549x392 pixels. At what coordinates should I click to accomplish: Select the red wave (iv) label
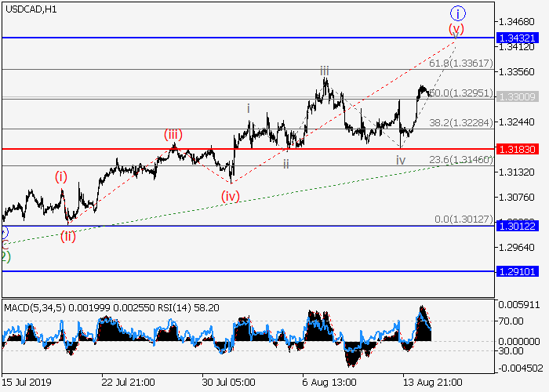(230, 197)
